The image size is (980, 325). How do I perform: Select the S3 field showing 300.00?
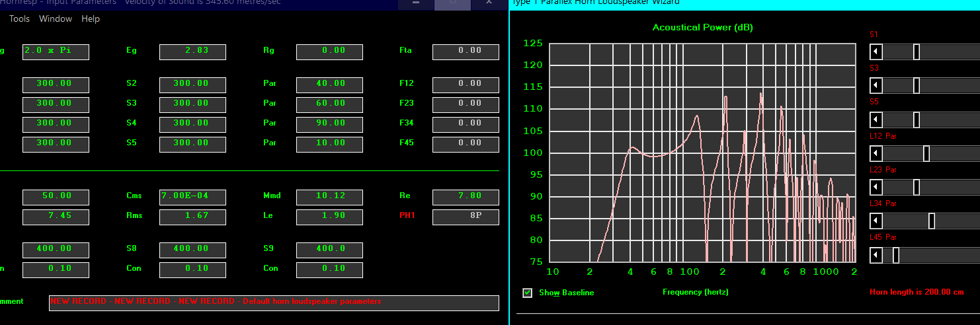pyautogui.click(x=192, y=105)
